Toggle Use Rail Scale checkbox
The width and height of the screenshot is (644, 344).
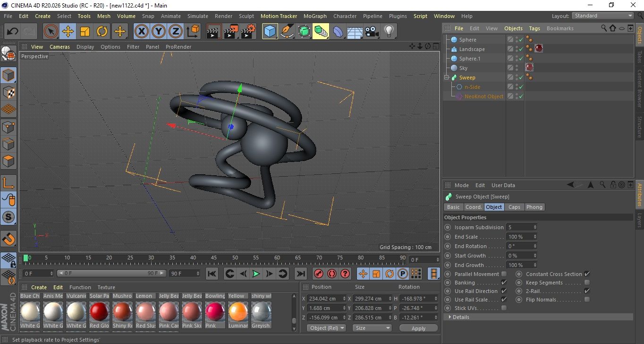click(x=504, y=300)
